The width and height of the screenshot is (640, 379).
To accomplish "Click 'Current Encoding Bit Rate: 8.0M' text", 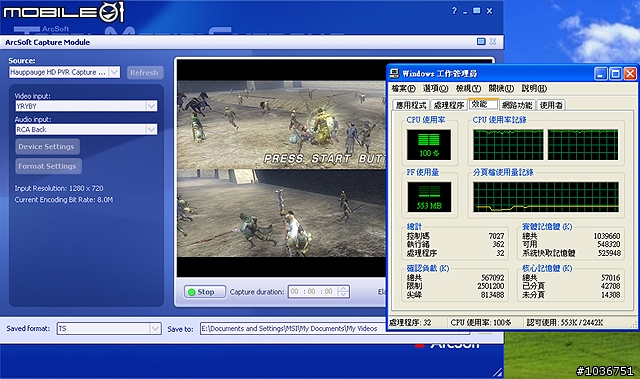I will (x=64, y=200).
